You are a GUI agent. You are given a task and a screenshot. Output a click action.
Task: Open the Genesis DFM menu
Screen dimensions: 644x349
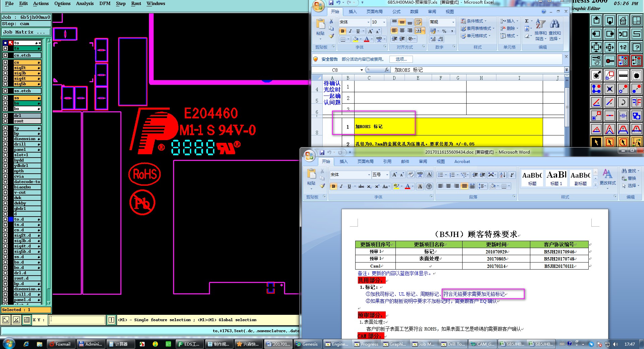click(105, 3)
